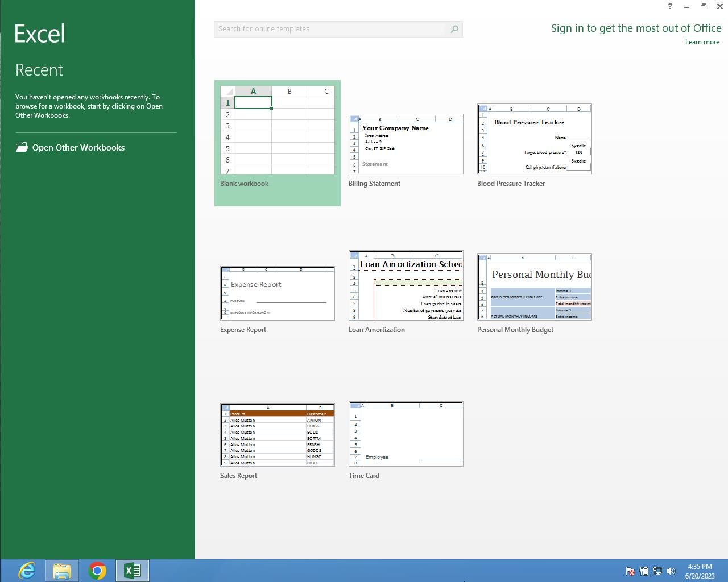The width and height of the screenshot is (728, 582).
Task: Search for online templates field
Action: pyautogui.click(x=330, y=29)
